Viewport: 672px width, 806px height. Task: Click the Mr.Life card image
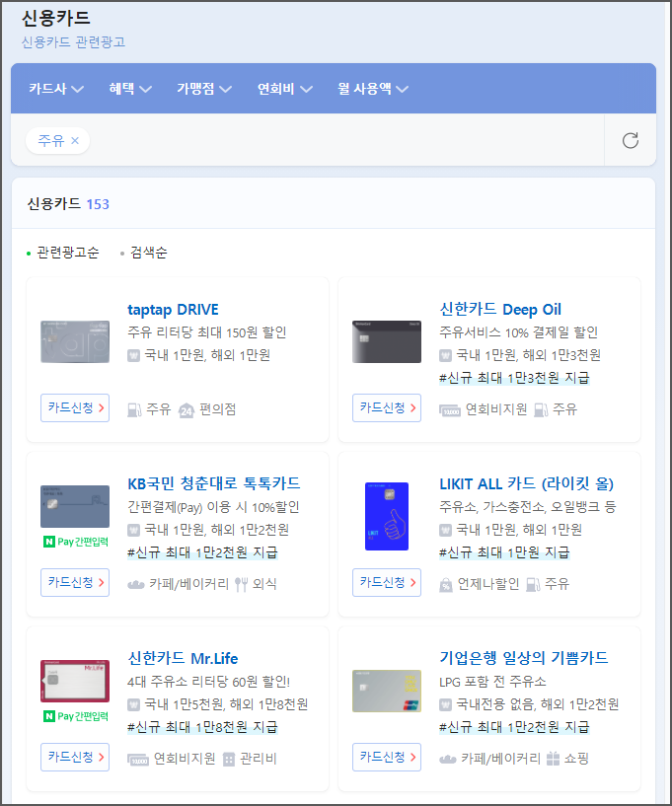75,681
